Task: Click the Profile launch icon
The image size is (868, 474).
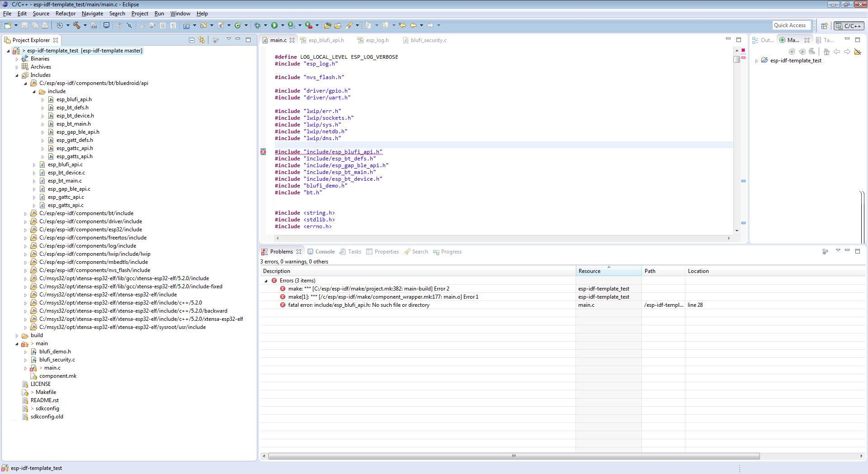Action: click(291, 25)
